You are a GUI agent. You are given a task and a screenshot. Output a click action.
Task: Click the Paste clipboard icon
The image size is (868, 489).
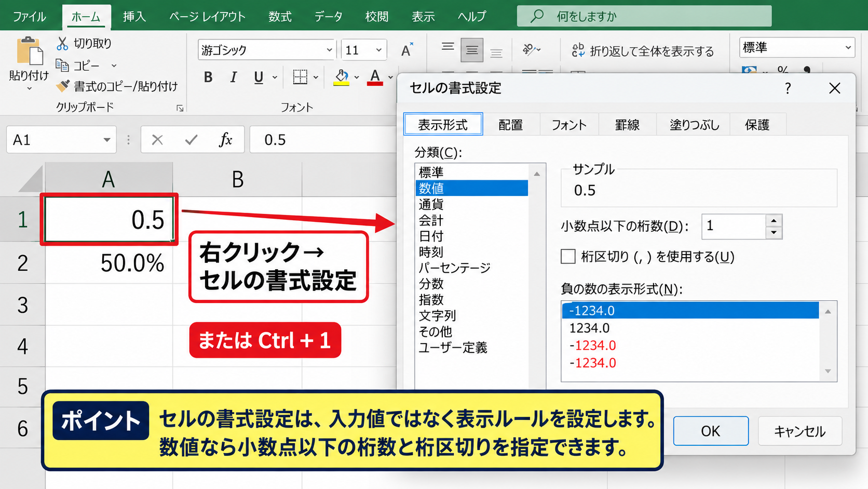pyautogui.click(x=30, y=51)
